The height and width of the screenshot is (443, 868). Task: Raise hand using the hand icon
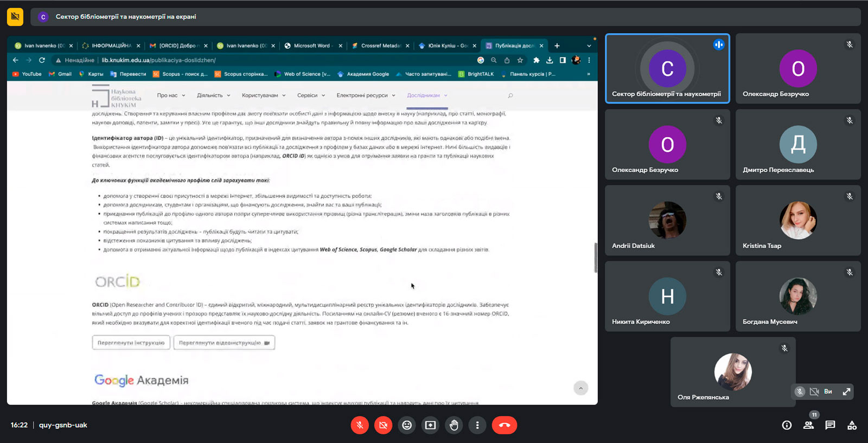pos(454,425)
